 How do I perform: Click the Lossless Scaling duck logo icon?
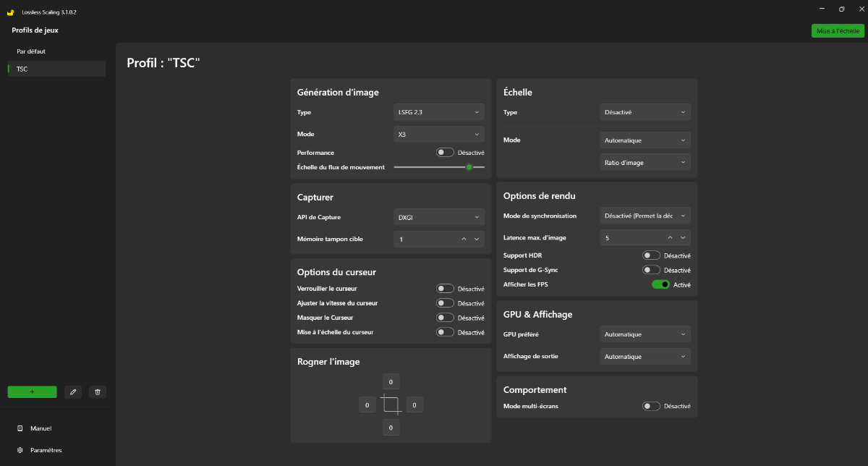tap(11, 12)
